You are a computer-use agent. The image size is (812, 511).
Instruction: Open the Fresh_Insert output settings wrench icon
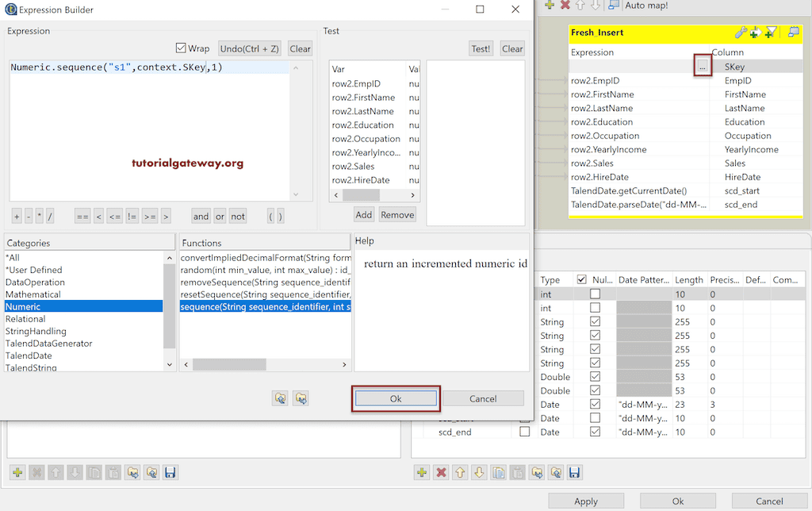click(742, 33)
